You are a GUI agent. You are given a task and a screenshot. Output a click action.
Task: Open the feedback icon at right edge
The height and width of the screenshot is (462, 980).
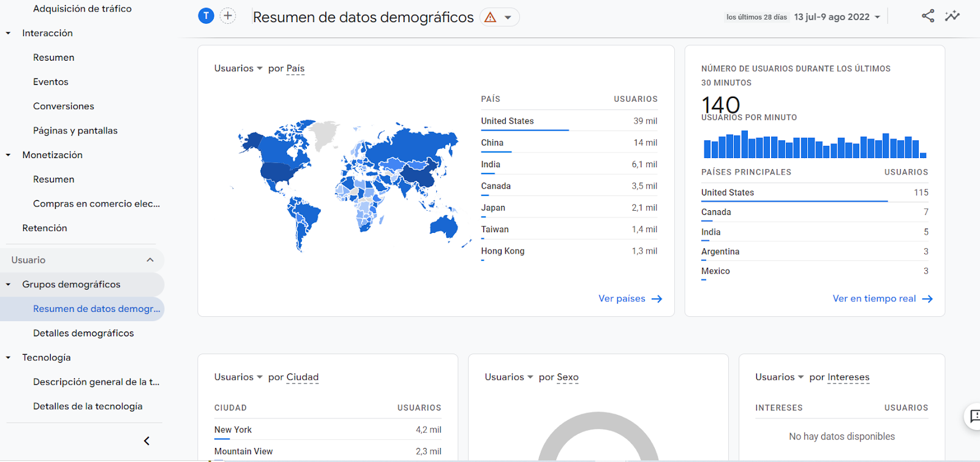pos(973,416)
